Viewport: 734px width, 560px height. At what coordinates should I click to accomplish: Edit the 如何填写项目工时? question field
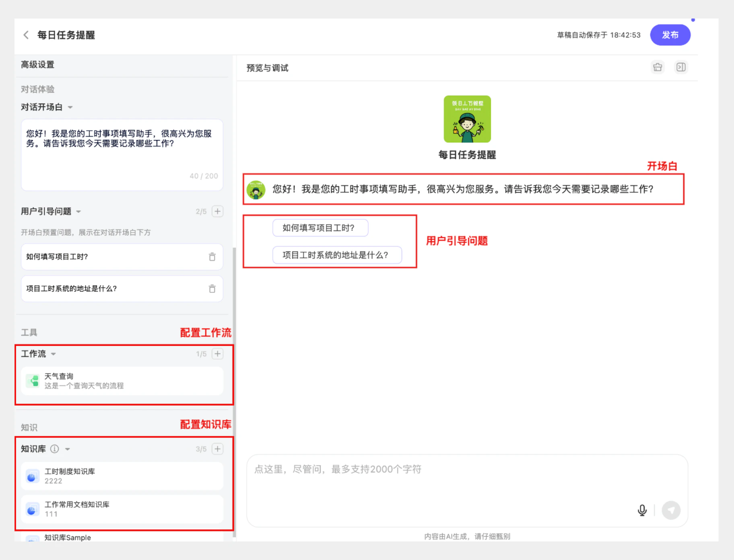coord(122,257)
